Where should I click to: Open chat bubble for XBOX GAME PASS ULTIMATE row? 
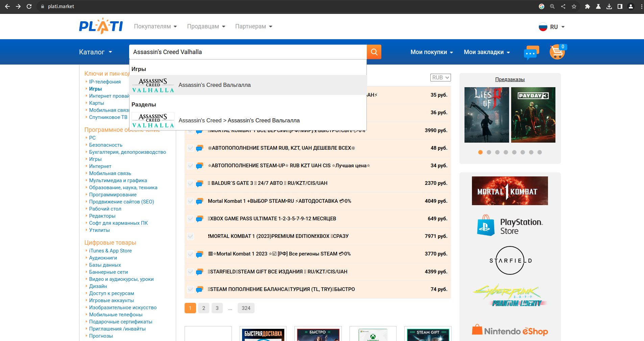coord(199,219)
